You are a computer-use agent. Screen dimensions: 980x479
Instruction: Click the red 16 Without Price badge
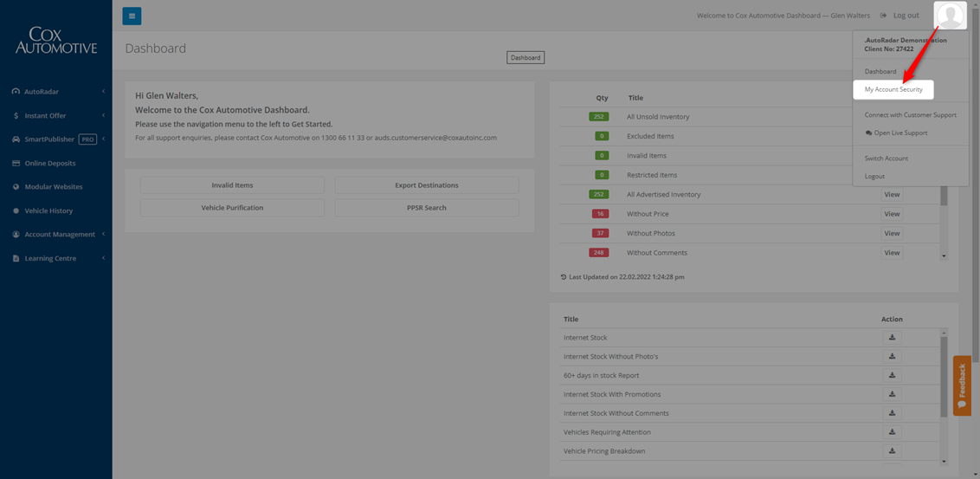point(600,214)
